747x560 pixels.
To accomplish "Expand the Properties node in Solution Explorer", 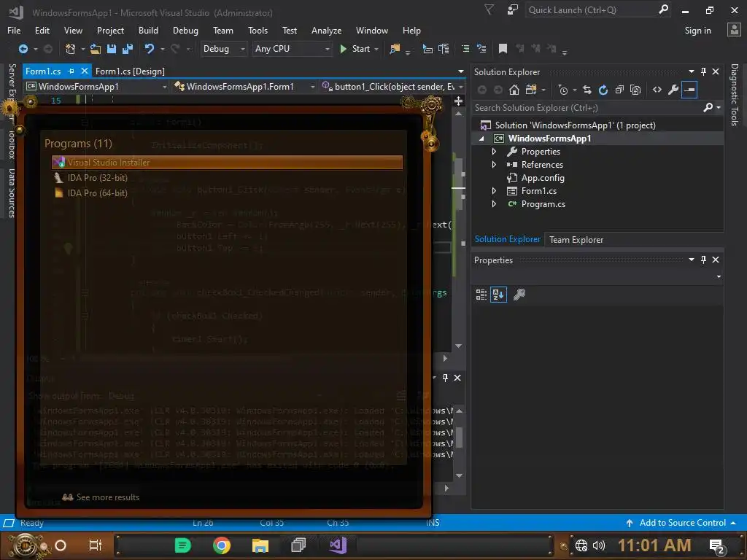I will pos(494,152).
